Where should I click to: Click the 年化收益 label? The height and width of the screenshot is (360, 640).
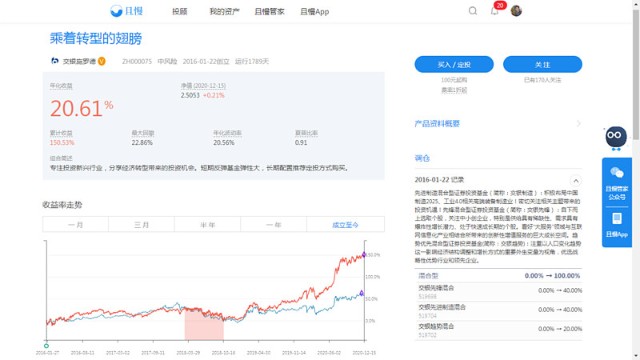(x=61, y=86)
